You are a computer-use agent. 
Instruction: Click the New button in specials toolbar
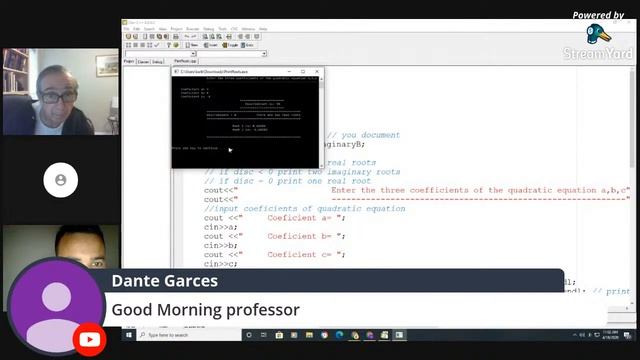click(x=192, y=45)
